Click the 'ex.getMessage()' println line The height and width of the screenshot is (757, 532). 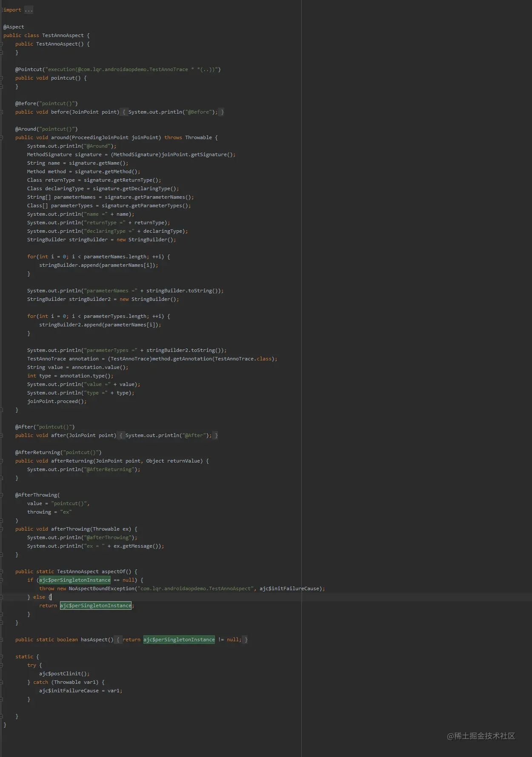click(x=95, y=546)
